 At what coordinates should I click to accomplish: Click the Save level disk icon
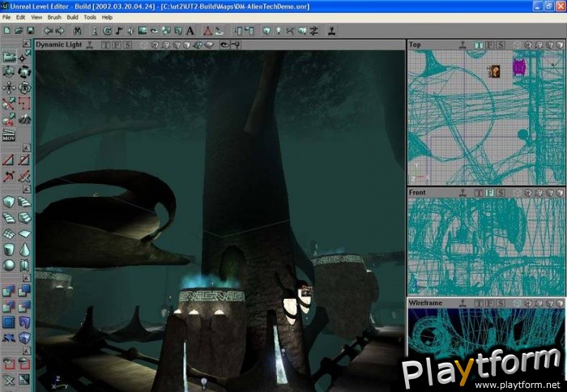pos(30,31)
